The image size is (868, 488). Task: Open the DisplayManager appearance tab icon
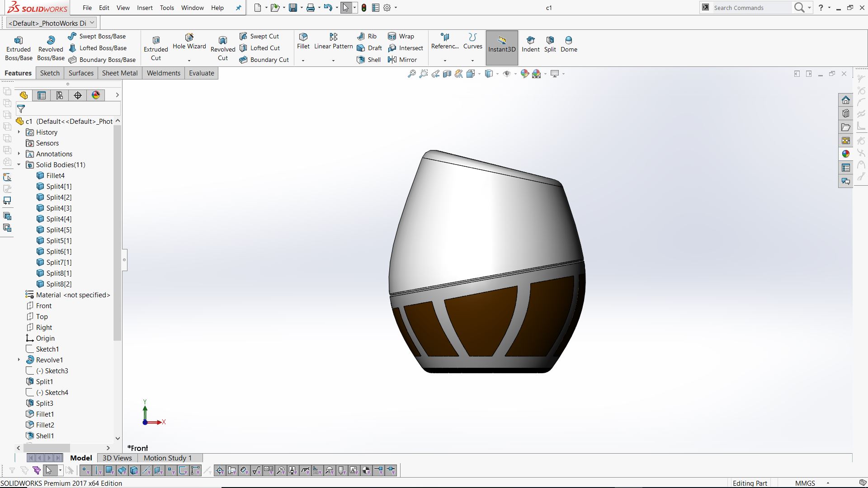[96, 95]
